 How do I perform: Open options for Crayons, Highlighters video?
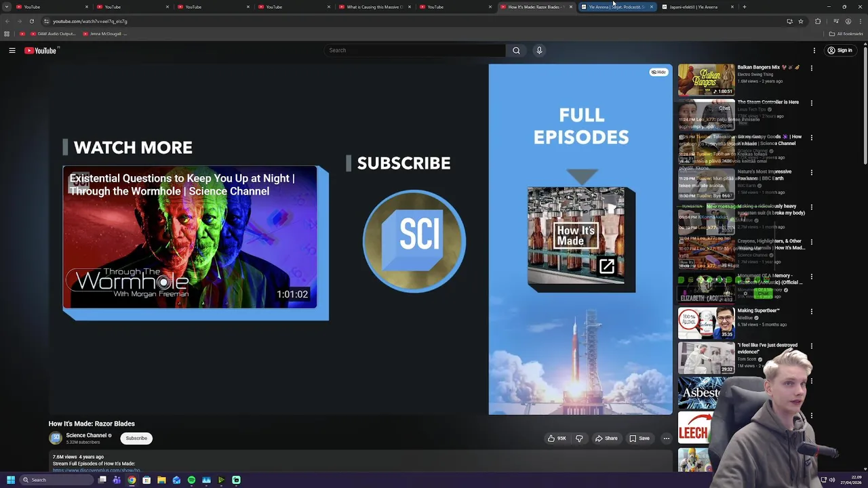click(811, 242)
